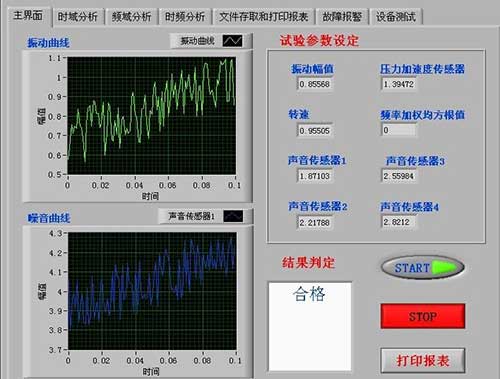Click the 频率加权均方根值 input box
The height and width of the screenshot is (379, 500).
(x=399, y=130)
